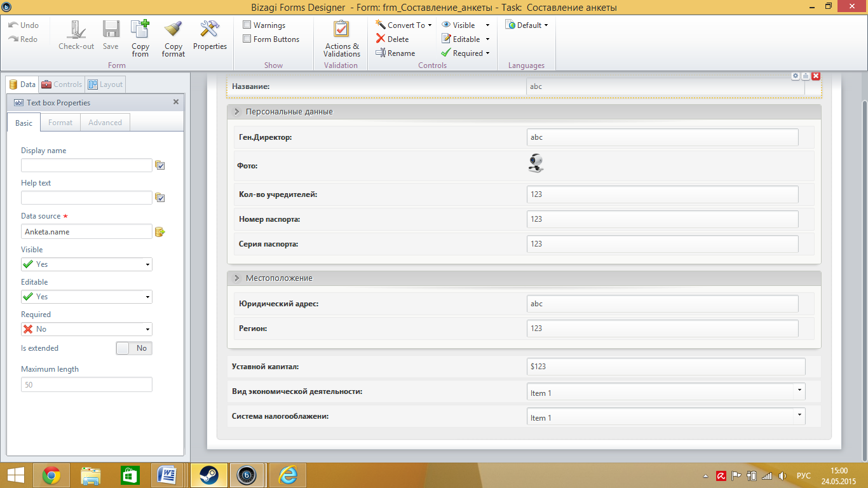The image size is (868, 488).
Task: Open Convert To dropdown
Action: pos(403,25)
